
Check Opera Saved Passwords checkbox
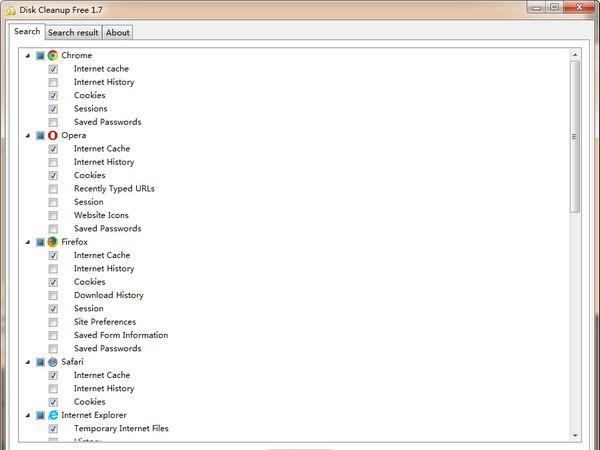[53, 229]
